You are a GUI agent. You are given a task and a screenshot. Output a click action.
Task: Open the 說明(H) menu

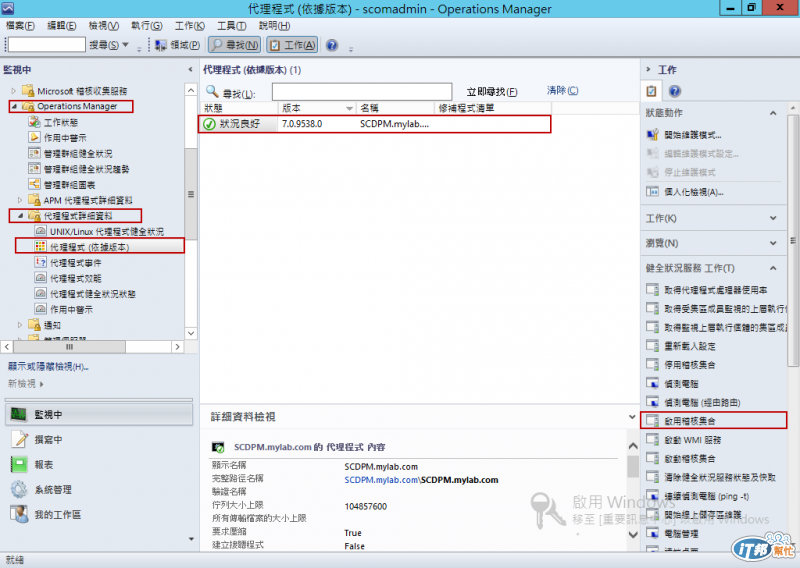pyautogui.click(x=274, y=26)
